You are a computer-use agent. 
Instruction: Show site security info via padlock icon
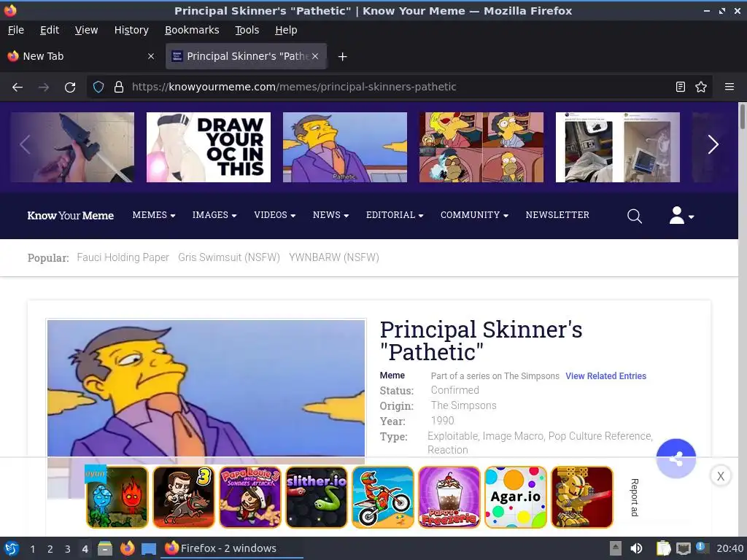click(119, 87)
